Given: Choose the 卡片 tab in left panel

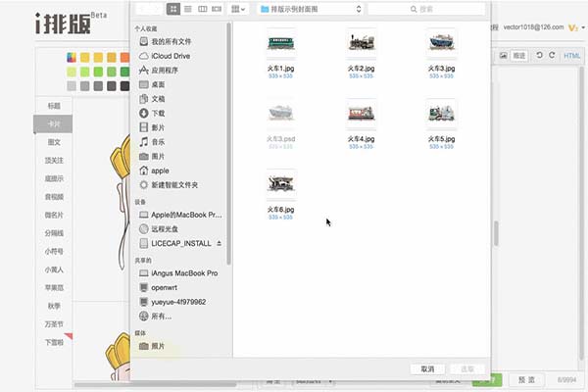Looking at the screenshot, I should tap(53, 124).
